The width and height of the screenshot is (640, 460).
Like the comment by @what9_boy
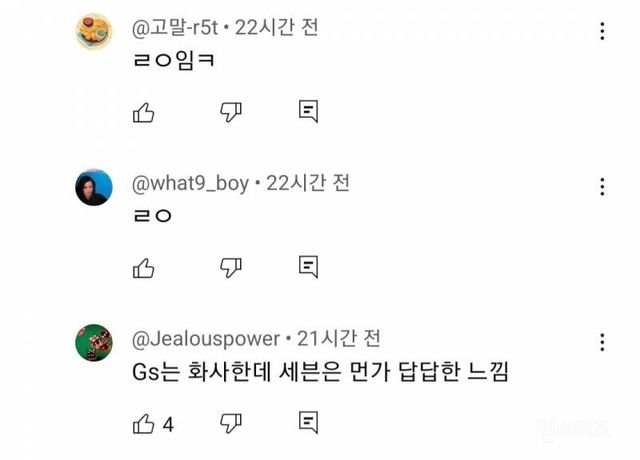[144, 268]
